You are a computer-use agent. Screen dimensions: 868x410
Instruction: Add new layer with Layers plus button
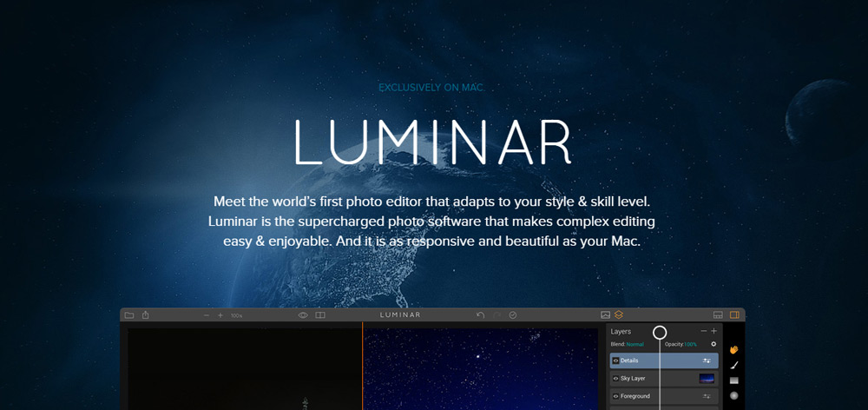pyautogui.click(x=714, y=331)
